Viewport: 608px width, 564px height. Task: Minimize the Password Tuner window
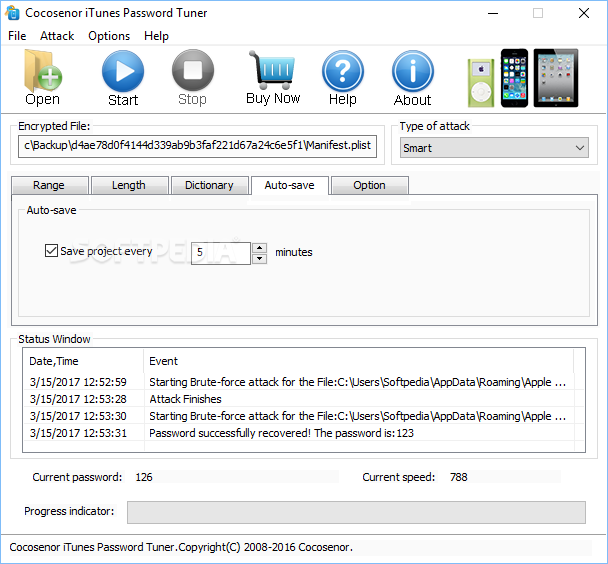(x=493, y=13)
